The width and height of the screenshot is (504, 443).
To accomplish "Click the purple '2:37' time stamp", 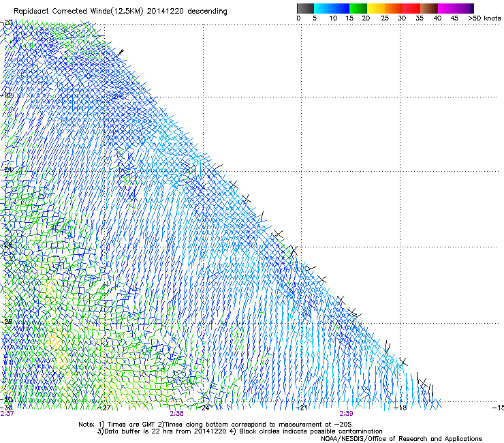I will click(7, 414).
